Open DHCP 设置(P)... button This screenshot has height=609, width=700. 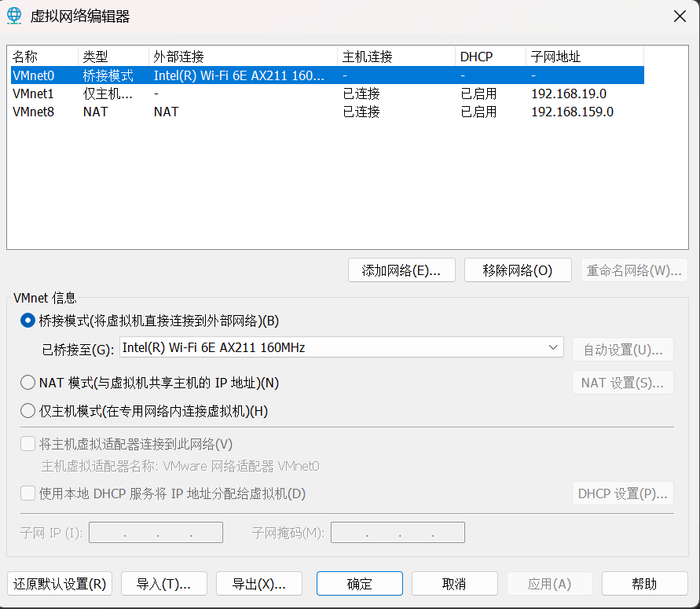coord(623,493)
